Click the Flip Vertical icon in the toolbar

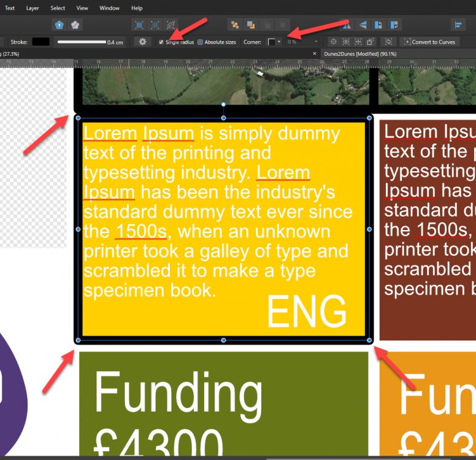pos(363,25)
